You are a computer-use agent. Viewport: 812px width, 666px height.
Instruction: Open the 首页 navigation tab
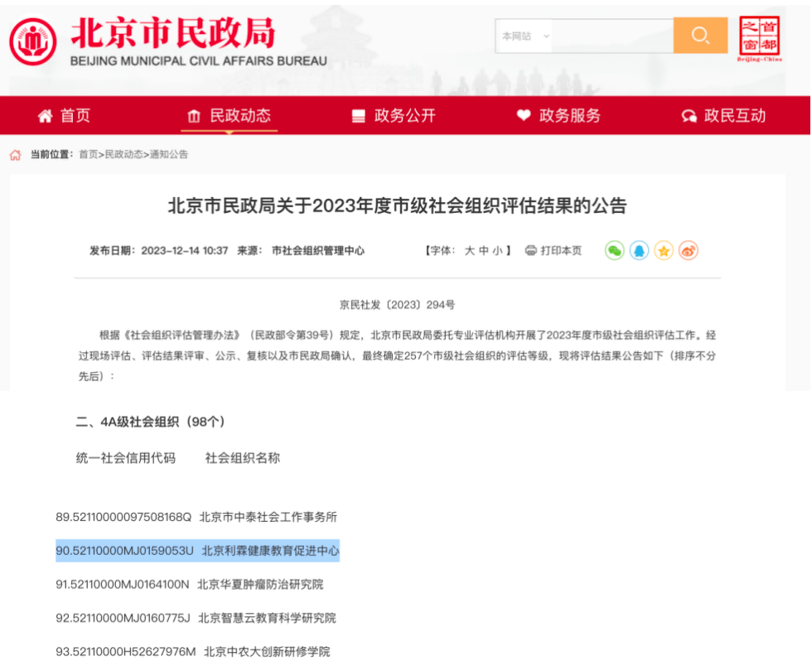point(65,116)
